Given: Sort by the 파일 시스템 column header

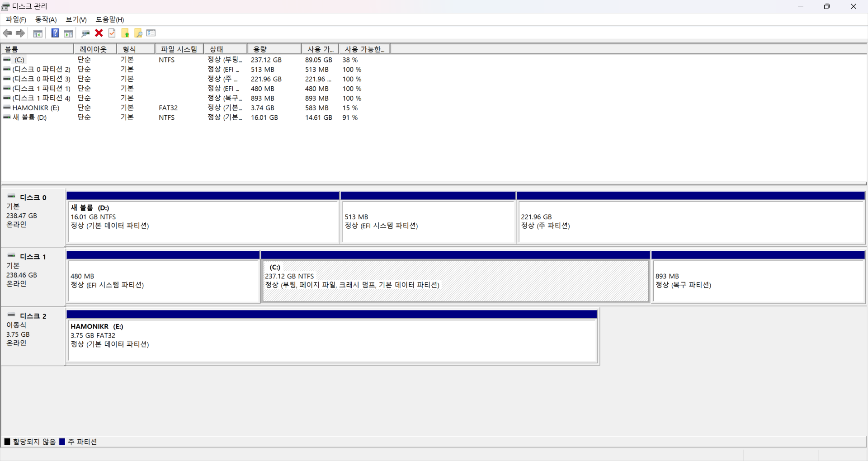Looking at the screenshot, I should pos(179,49).
